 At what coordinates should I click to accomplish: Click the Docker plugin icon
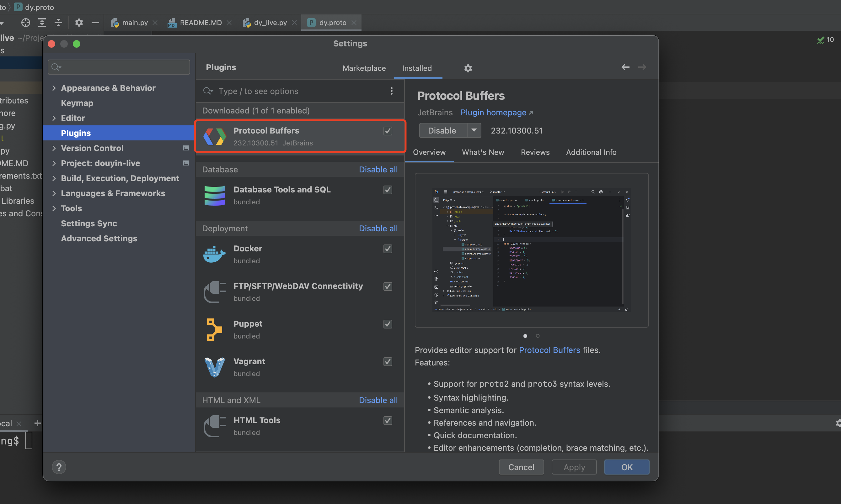tap(214, 254)
